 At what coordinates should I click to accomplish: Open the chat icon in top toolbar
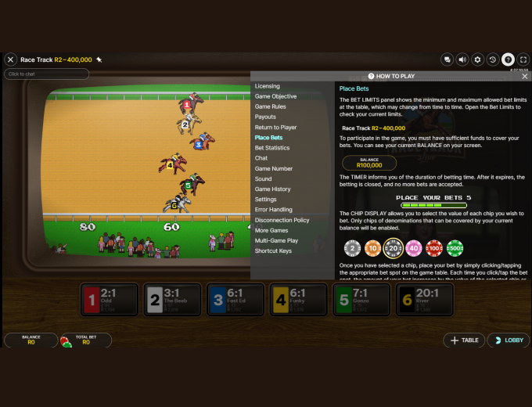(x=447, y=59)
